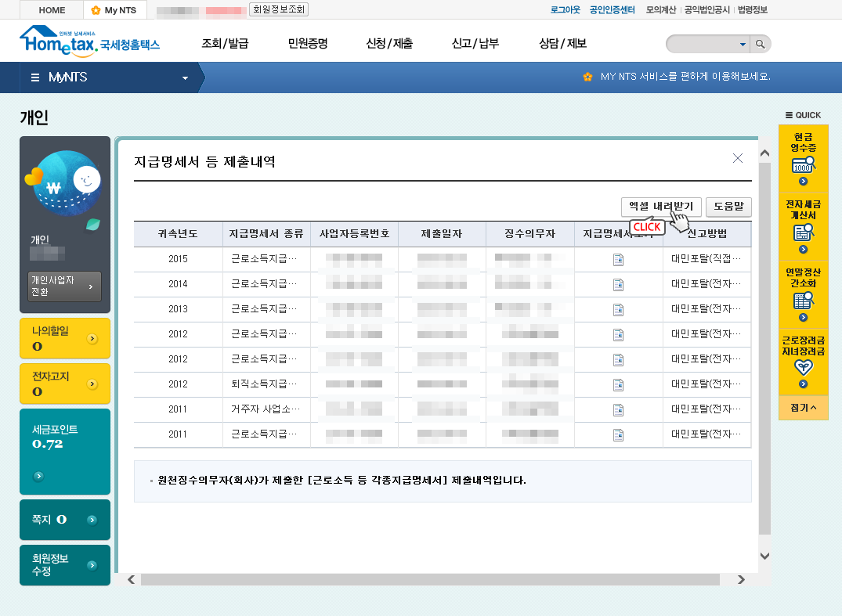
Task: Open document icon for 2013 row
Action: point(618,310)
